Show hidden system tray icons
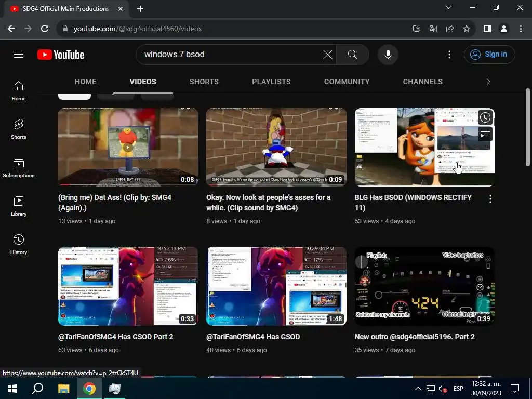The width and height of the screenshot is (532, 399). pyautogui.click(x=418, y=389)
